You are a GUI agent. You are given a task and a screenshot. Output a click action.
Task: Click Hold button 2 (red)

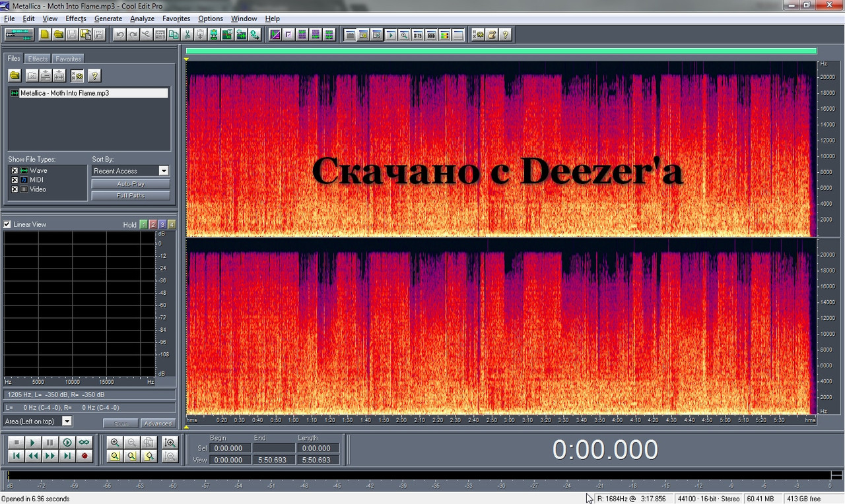[x=153, y=224]
